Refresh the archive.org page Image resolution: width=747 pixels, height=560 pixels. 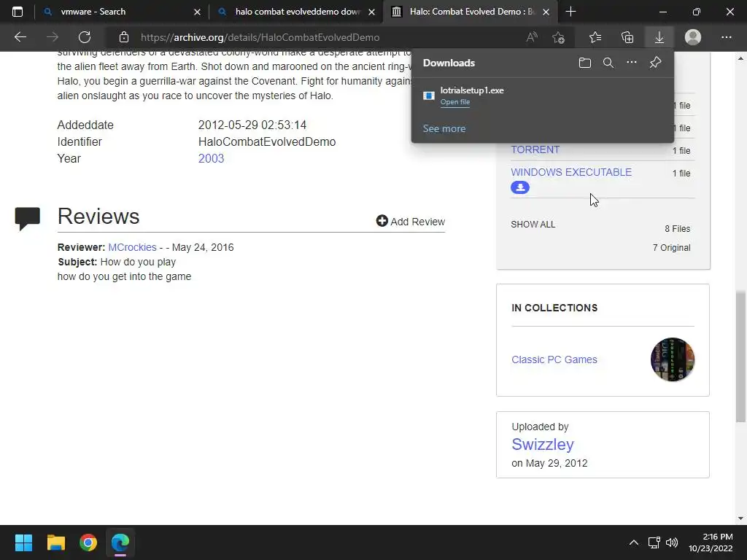[85, 37]
